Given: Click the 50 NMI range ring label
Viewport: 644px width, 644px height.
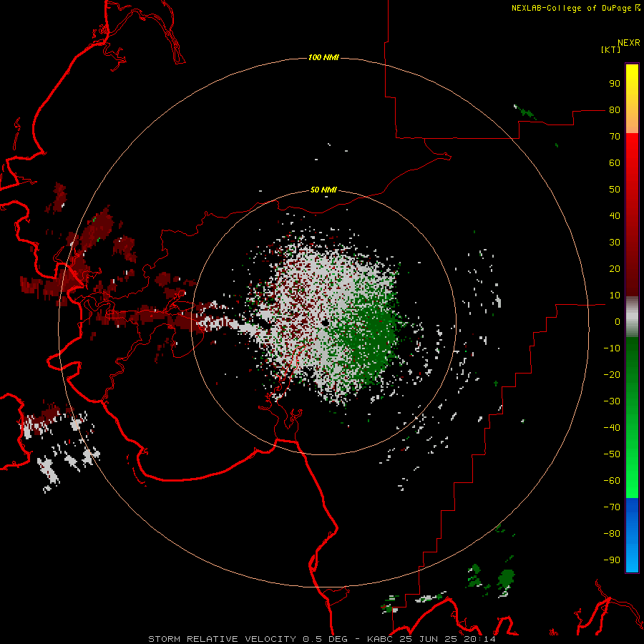Looking at the screenshot, I should (323, 190).
